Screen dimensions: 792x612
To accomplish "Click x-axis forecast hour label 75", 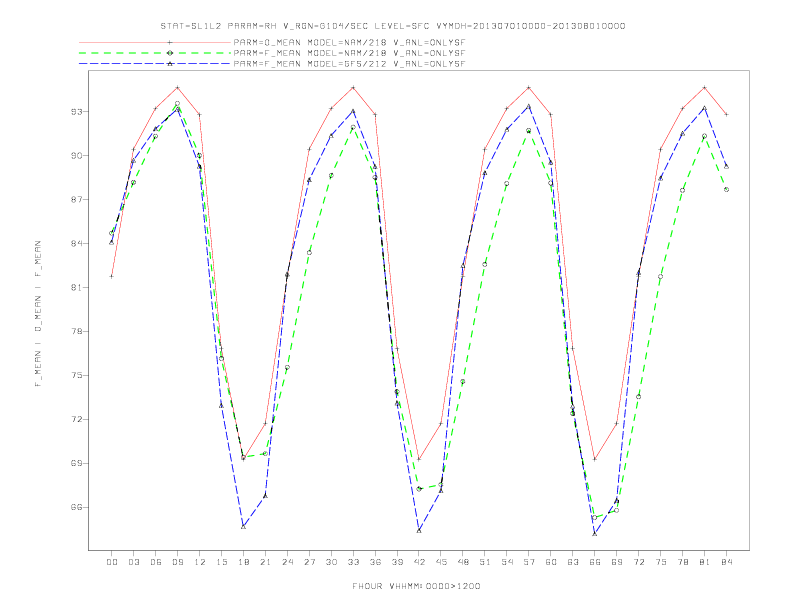I will (x=661, y=562).
